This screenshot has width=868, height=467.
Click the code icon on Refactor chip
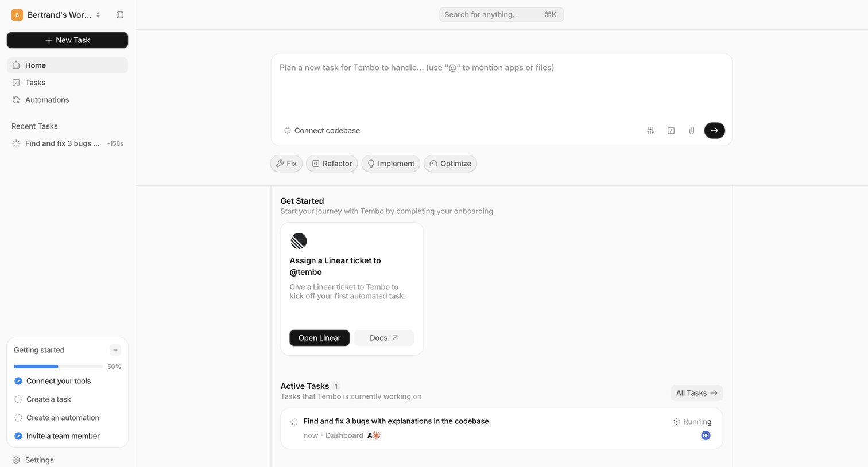pos(316,164)
